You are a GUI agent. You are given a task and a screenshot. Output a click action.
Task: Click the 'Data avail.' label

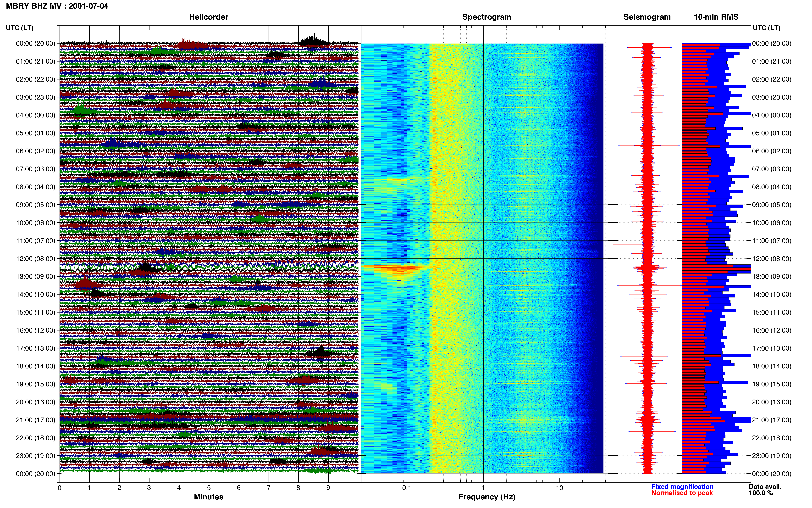tap(765, 486)
